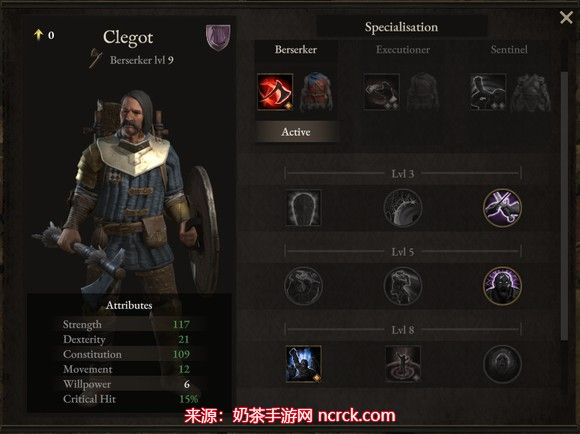Open the Sentinel specialisation tab
The height and width of the screenshot is (434, 580).
pos(509,50)
